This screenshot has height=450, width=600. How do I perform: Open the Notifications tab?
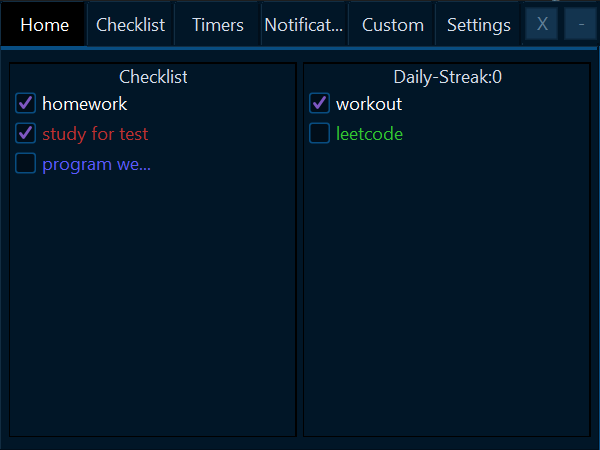pos(304,25)
